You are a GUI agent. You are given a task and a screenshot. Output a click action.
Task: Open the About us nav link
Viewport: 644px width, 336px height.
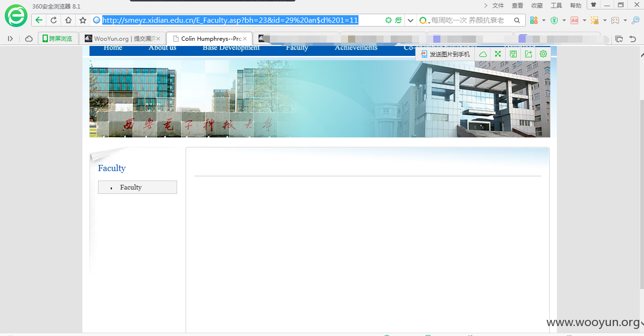click(x=162, y=48)
